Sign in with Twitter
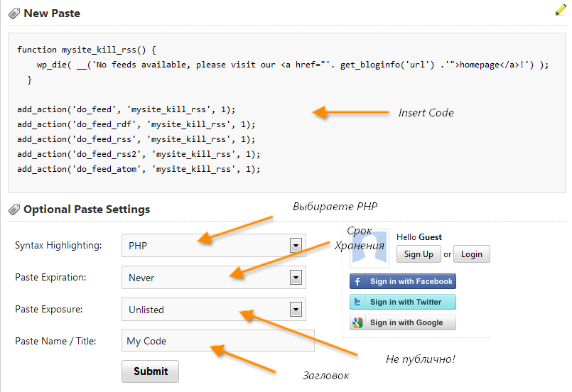The height and width of the screenshot is (392, 572). (403, 302)
